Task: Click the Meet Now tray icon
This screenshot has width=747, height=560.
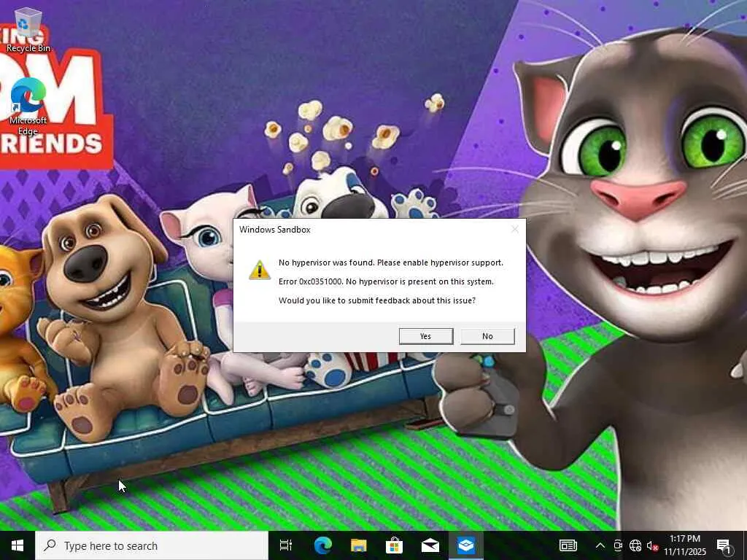Action: point(618,545)
